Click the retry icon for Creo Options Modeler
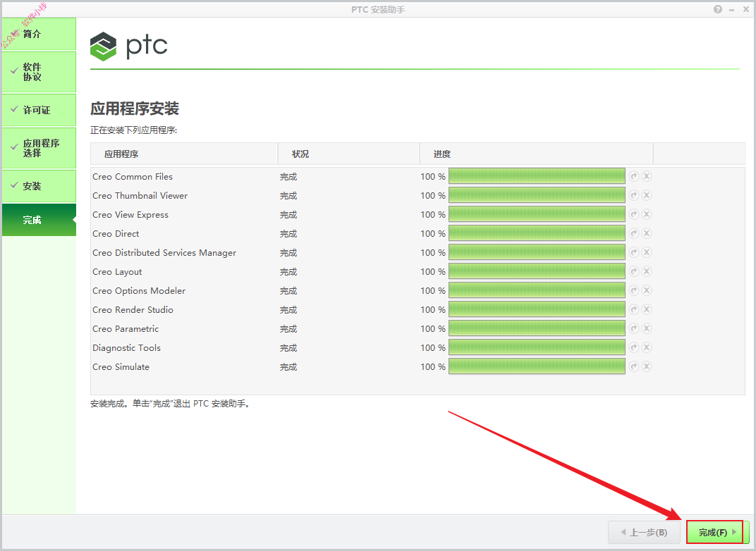 tap(634, 290)
